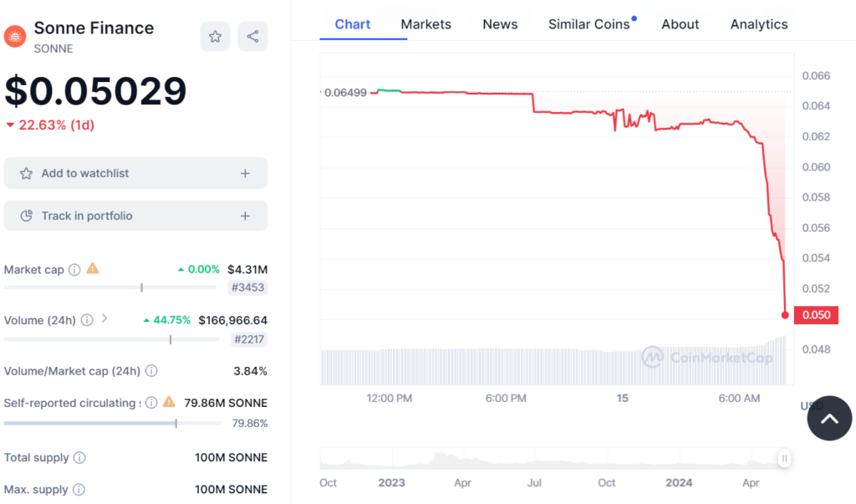Click the Total supply 100M SONNE value

tap(231, 457)
